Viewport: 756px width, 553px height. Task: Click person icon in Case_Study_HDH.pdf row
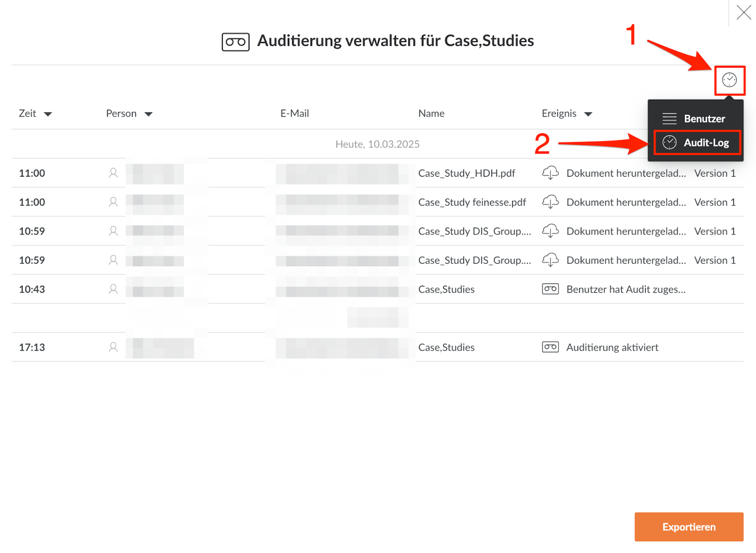click(113, 173)
